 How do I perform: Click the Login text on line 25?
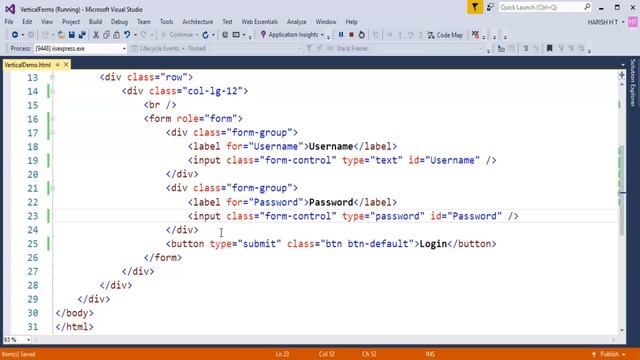[433, 244]
